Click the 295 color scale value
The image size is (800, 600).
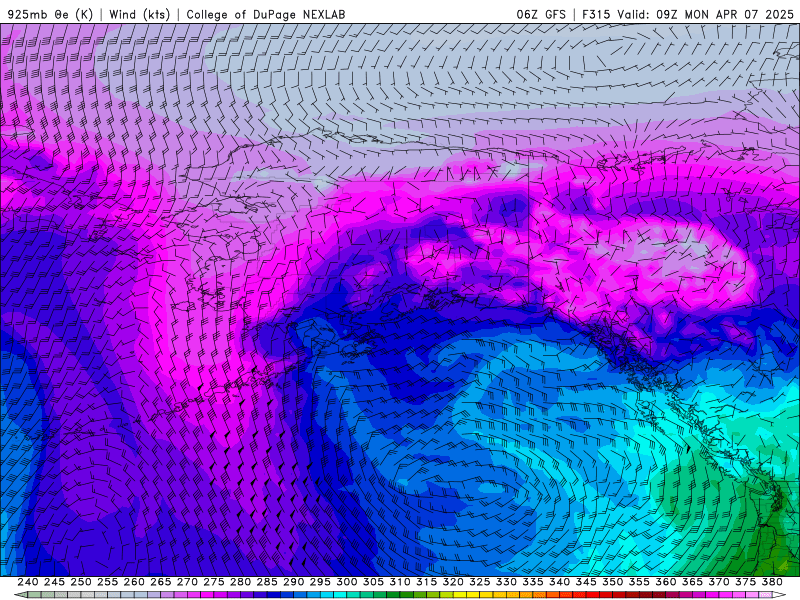pos(320,582)
